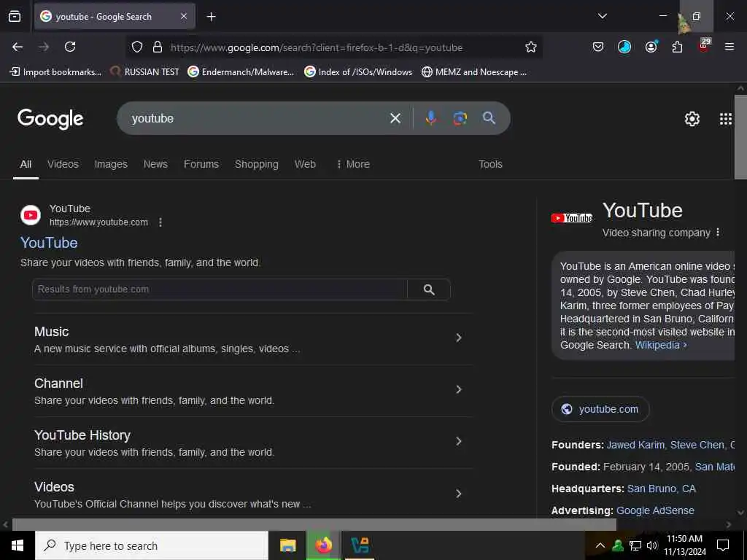Open the RUSSIAN TEST bookmark

pos(144,72)
